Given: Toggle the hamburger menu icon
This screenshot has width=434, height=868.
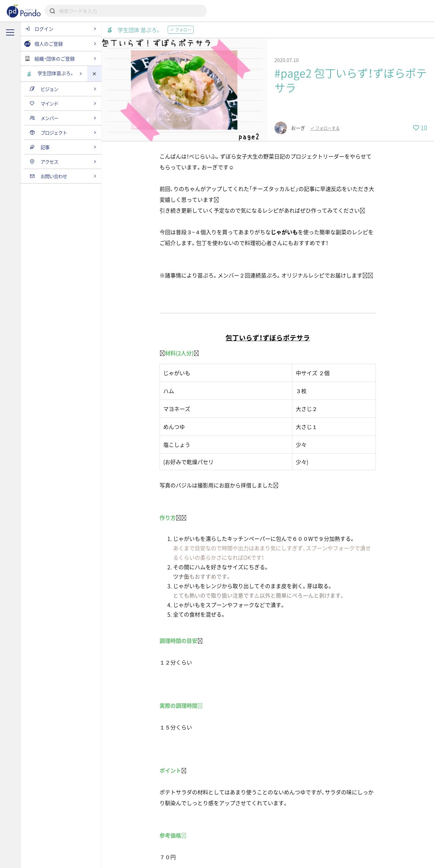Looking at the screenshot, I should [x=10, y=32].
